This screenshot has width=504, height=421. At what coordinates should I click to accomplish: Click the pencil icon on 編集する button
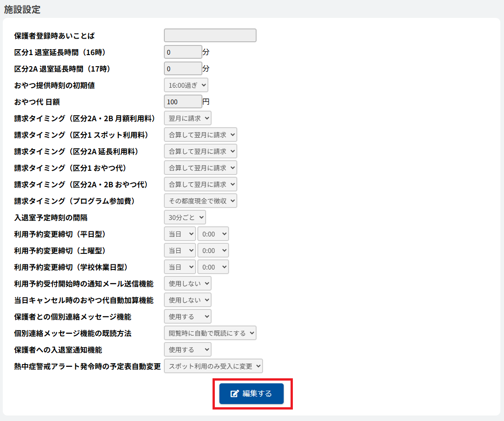coord(235,393)
